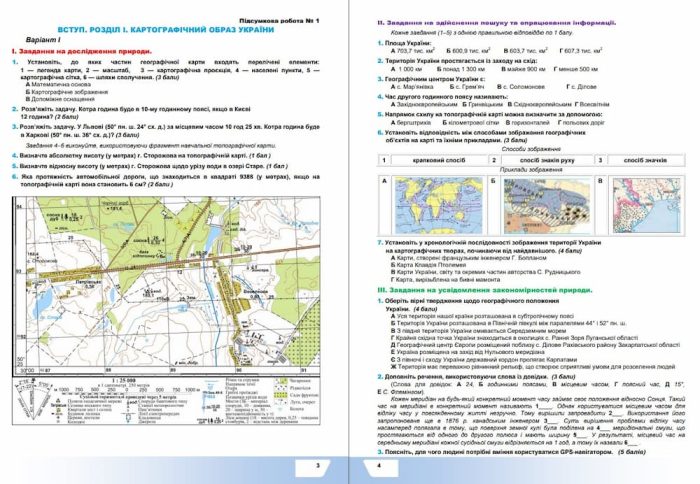This screenshot has width=700, height=484.
Task: Click the green heading 'ІІІ. Завдання на усвідомлення закономірностей природи'
Action: pyautogui.click(x=485, y=290)
